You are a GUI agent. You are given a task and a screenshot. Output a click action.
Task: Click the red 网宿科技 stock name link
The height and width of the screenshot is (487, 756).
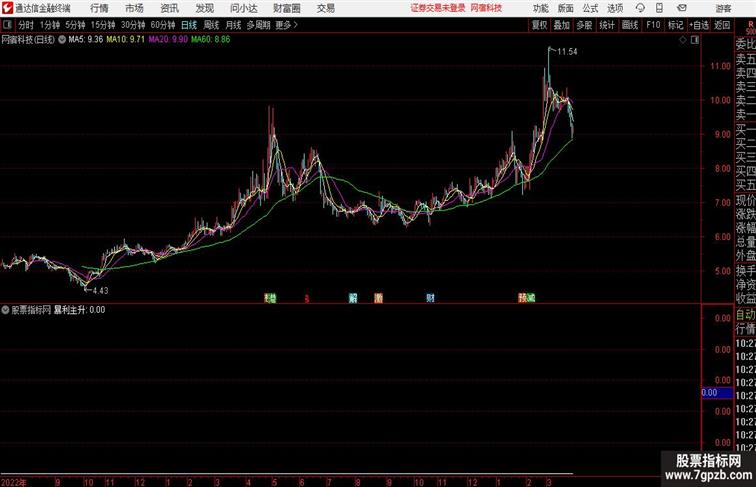point(486,8)
